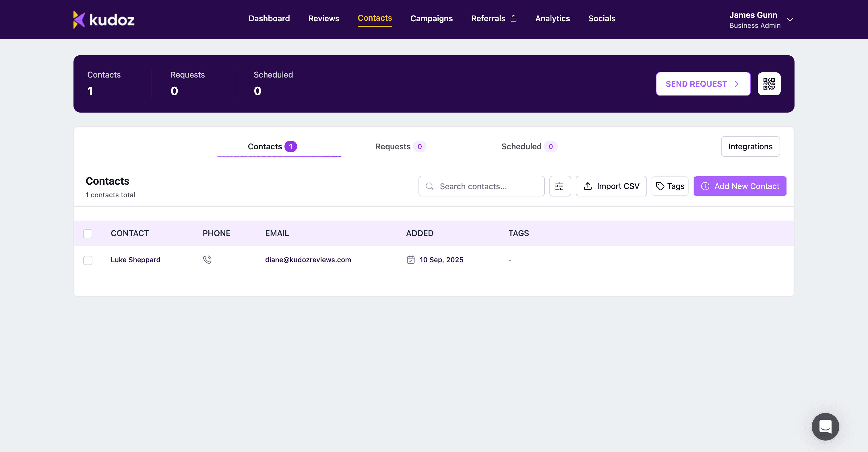Switch to the Scheduled tab
The image size is (868, 452).
point(528,147)
